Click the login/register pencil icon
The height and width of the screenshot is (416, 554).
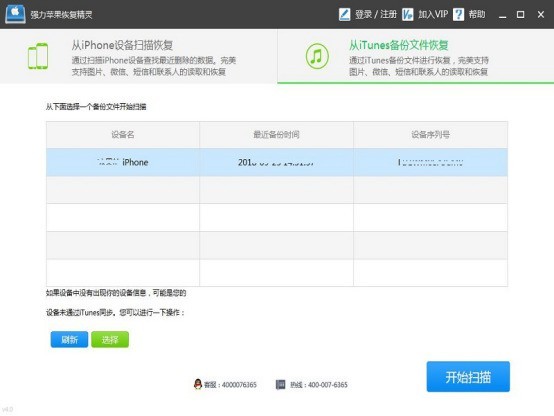(344, 14)
